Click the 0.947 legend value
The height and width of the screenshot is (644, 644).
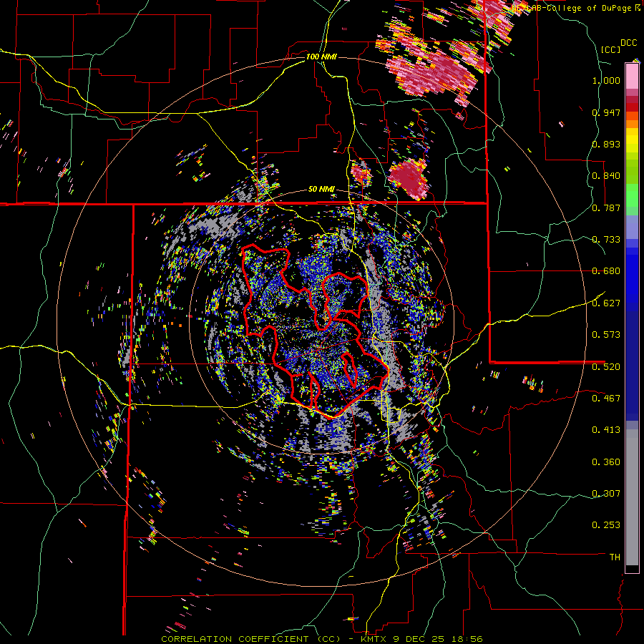click(606, 112)
